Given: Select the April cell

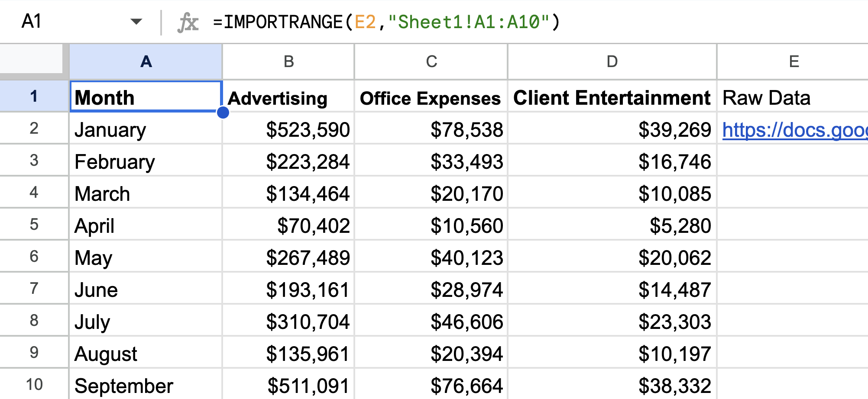Looking at the screenshot, I should (146, 224).
